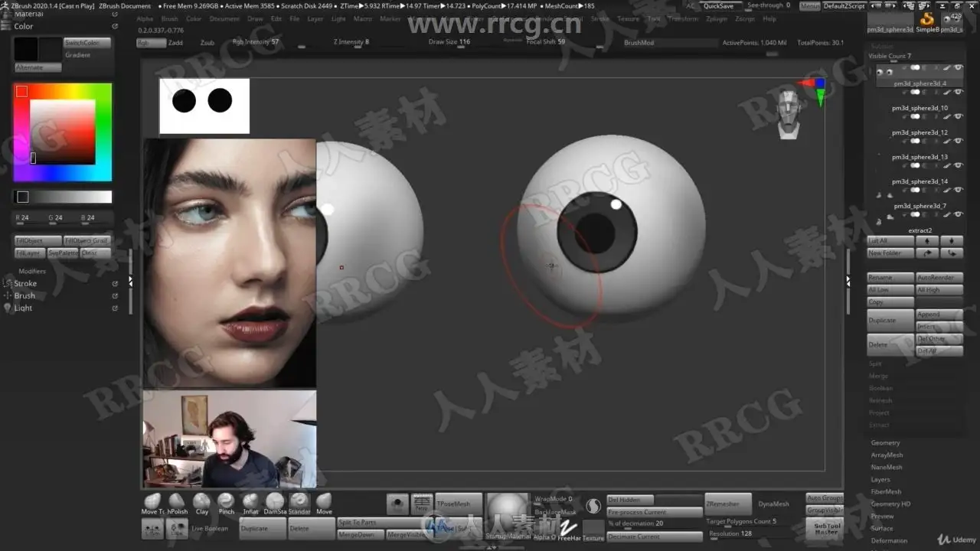Move subtool down with down arrow
The image size is (980, 551).
point(952,240)
